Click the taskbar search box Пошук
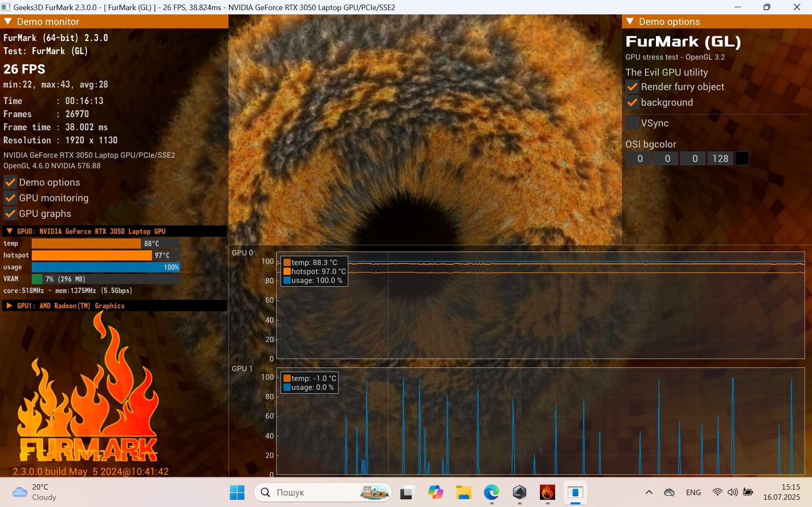Image resolution: width=812 pixels, height=507 pixels. click(323, 492)
